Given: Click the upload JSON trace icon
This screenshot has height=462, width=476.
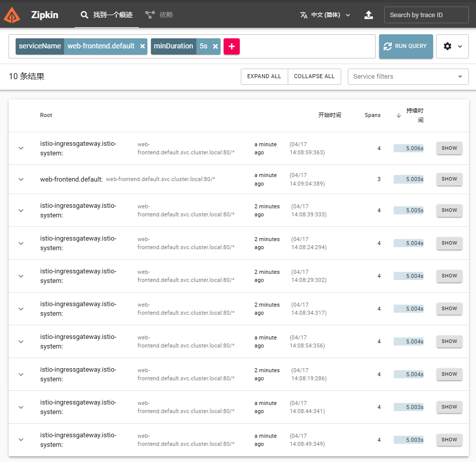Looking at the screenshot, I should (368, 15).
